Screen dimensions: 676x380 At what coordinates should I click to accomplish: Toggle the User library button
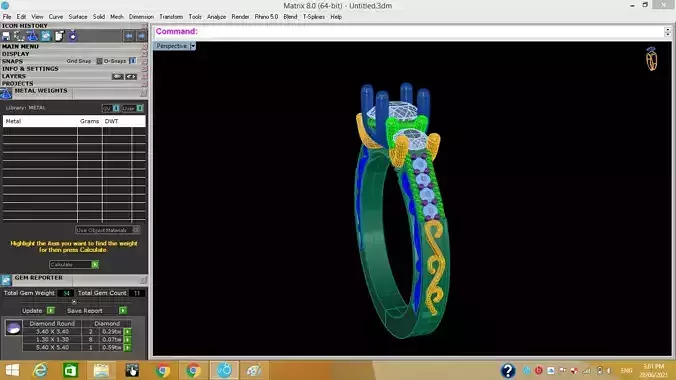point(132,108)
